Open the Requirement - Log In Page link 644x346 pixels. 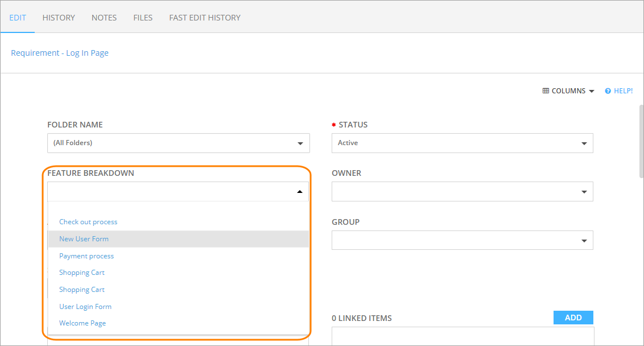click(60, 53)
